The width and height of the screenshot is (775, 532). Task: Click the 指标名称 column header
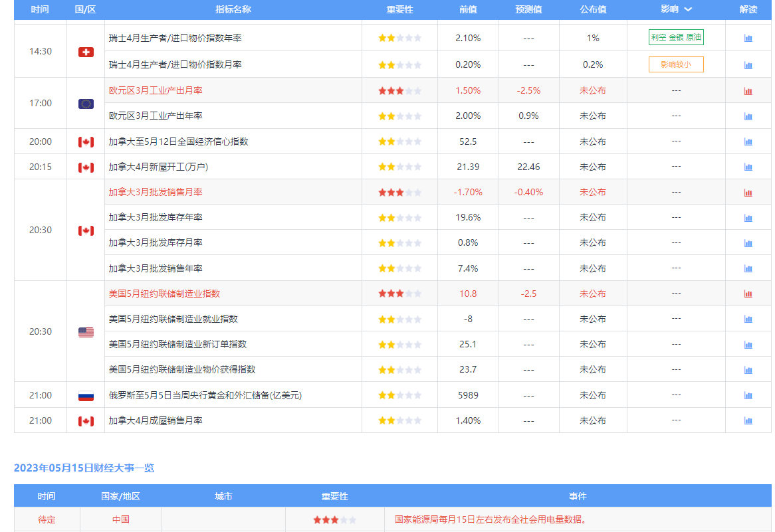(x=233, y=9)
